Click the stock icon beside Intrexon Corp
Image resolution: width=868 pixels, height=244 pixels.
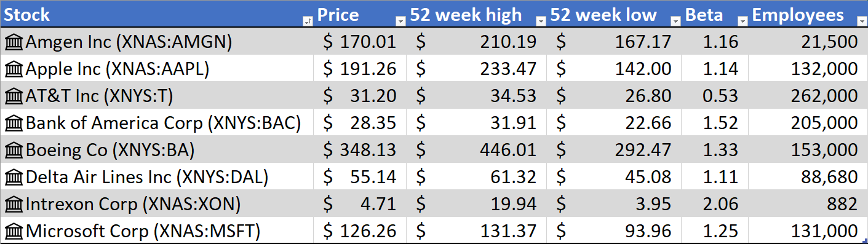coord(12,204)
